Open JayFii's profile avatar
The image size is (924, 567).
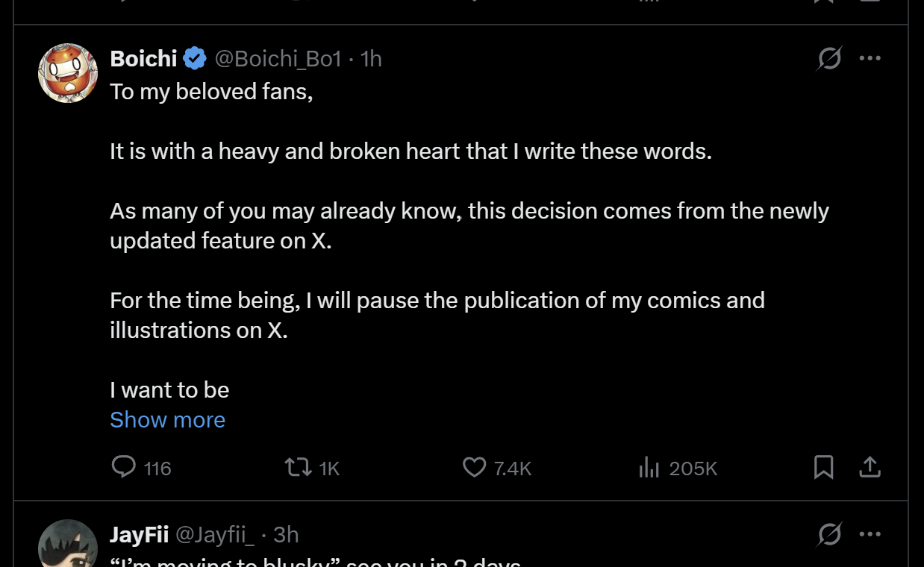point(68,545)
